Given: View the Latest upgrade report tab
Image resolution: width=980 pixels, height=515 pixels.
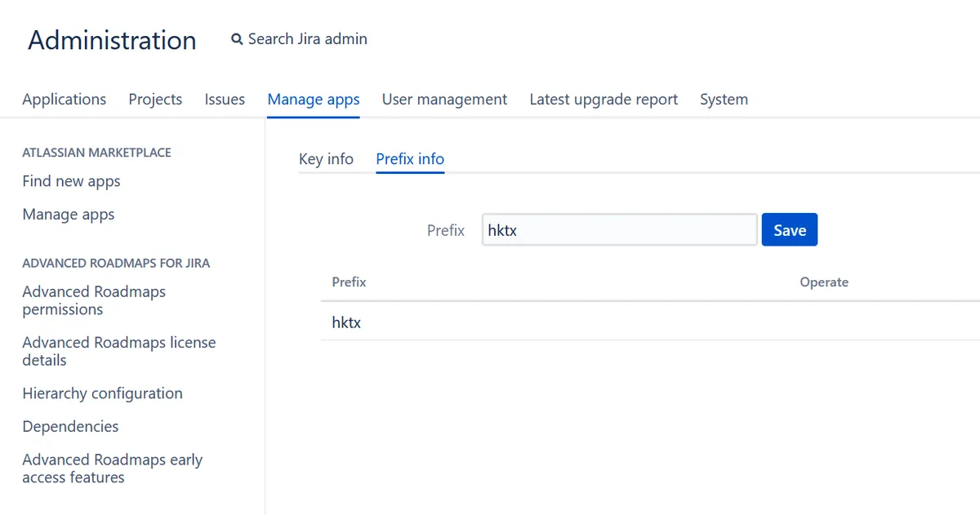Looking at the screenshot, I should [604, 100].
